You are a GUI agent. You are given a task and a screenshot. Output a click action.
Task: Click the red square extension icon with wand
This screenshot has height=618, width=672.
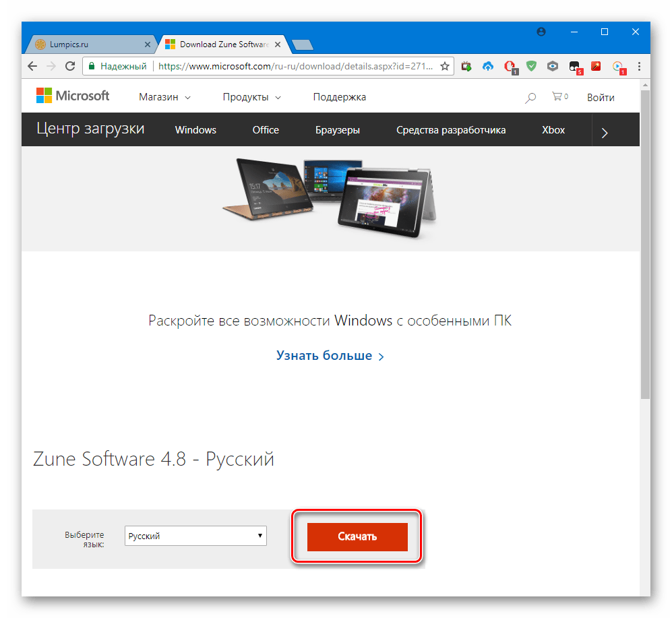tap(596, 66)
